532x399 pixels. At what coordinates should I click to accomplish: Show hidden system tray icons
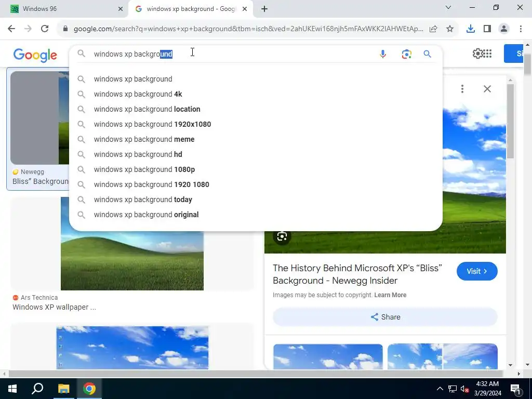coord(440,389)
